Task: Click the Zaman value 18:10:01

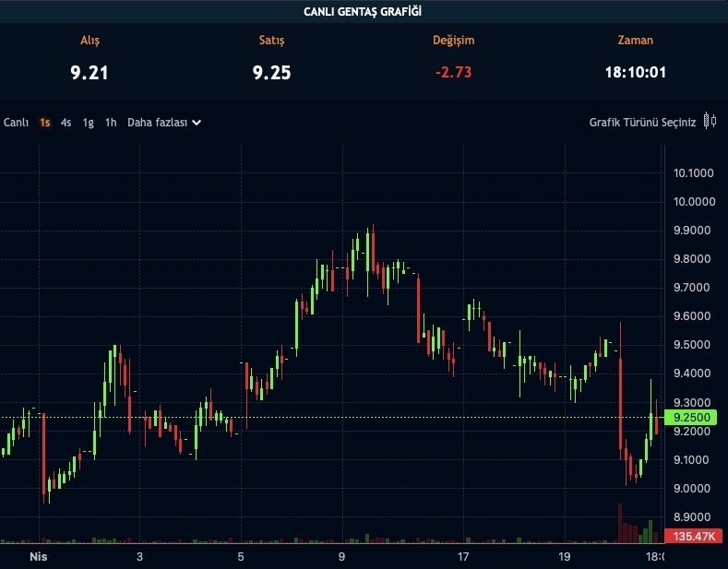Action: (635, 73)
